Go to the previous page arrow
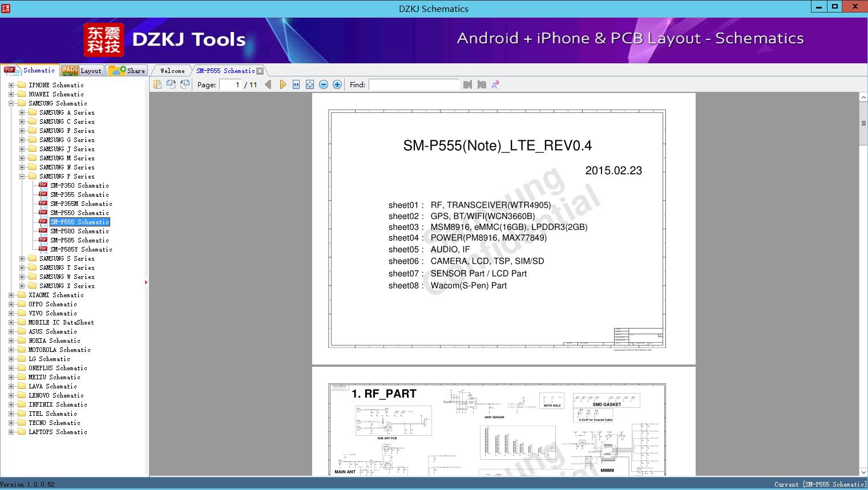This screenshot has width=868, height=490. (x=268, y=84)
